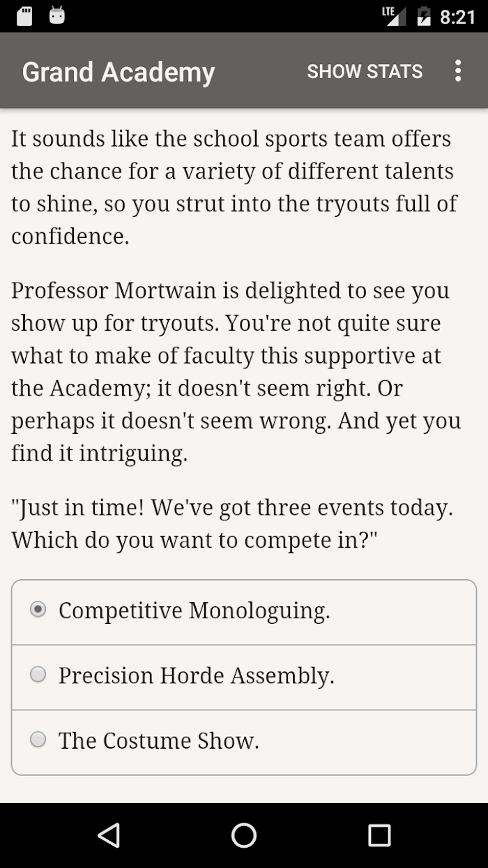Screen dimensions: 488x868
Task: Tap the SD card status bar icon
Action: click(24, 16)
